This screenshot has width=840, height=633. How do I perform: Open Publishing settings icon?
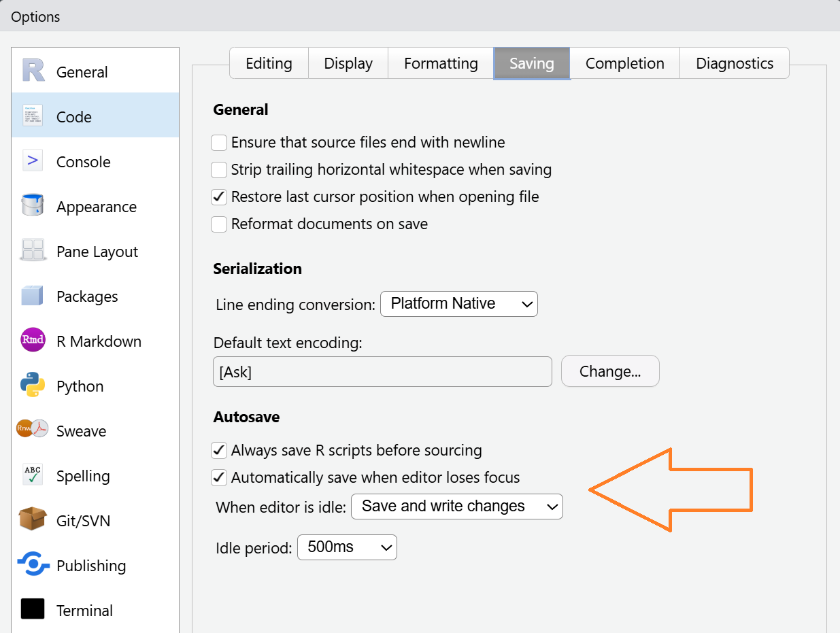pos(33,565)
